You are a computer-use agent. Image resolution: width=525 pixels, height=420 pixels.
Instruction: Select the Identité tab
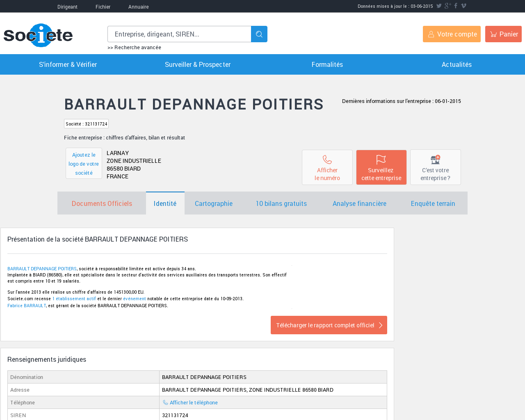tap(165, 203)
